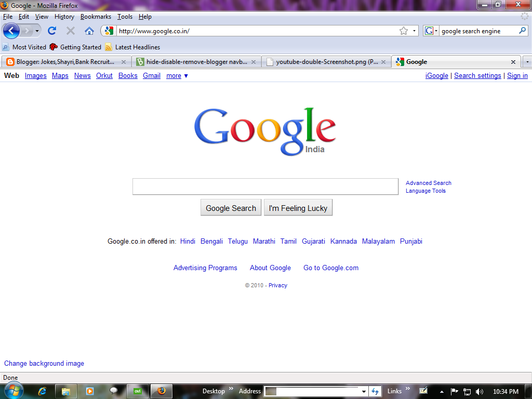Open the list all tabs dropdown

[x=527, y=62]
